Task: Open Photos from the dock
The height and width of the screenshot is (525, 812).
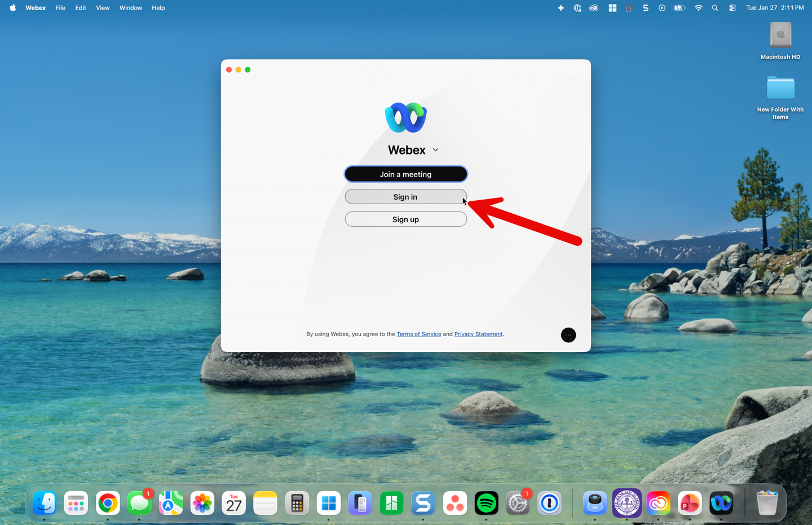Action: pos(202,503)
